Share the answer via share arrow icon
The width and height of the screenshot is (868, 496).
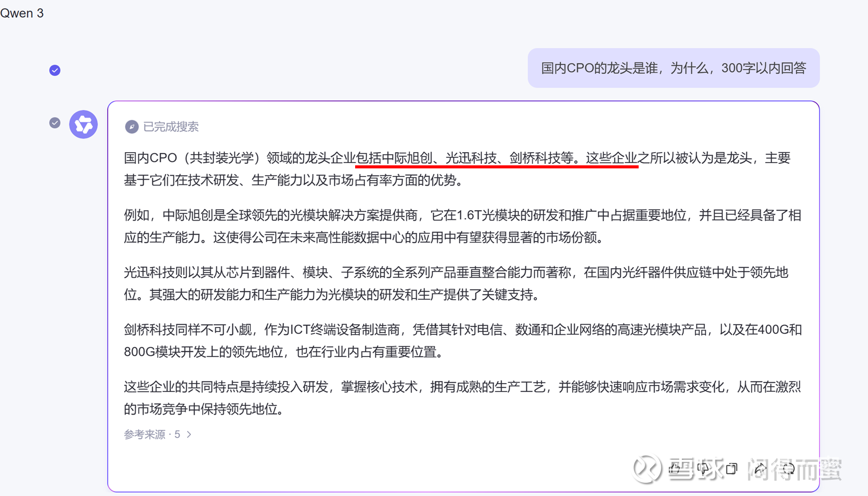[760, 469]
